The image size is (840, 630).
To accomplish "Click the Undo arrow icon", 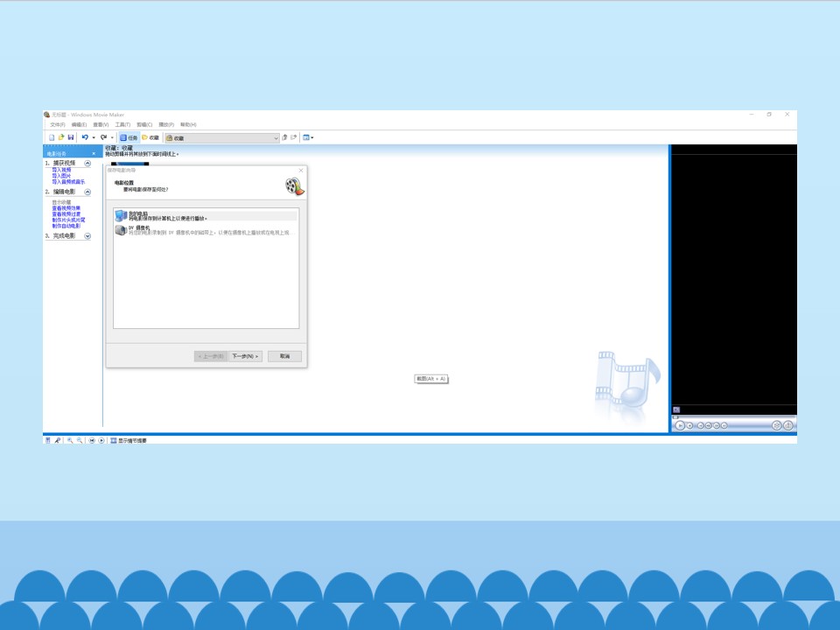I will click(x=85, y=137).
